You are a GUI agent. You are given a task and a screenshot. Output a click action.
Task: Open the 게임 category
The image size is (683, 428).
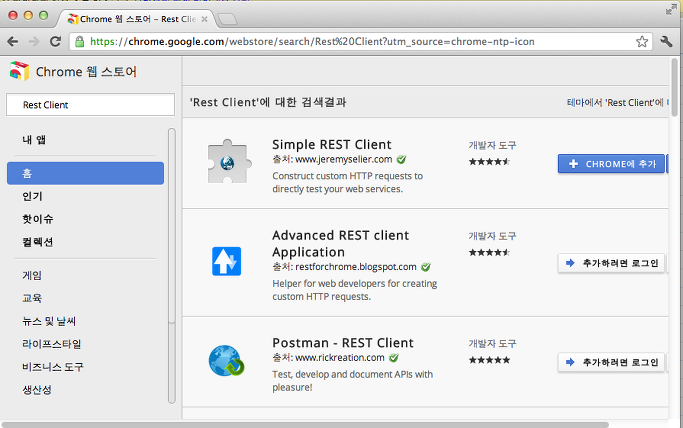[x=32, y=276]
